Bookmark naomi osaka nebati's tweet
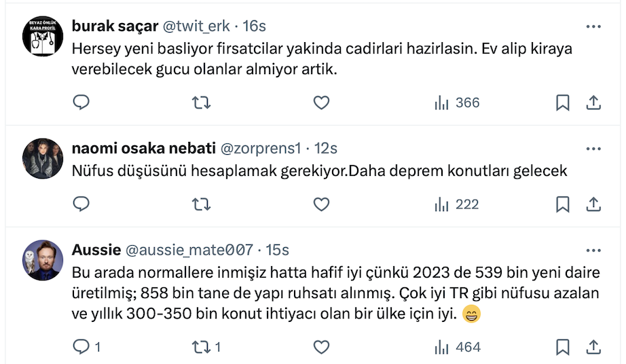Screen dimensions: 626x364 (562, 204)
